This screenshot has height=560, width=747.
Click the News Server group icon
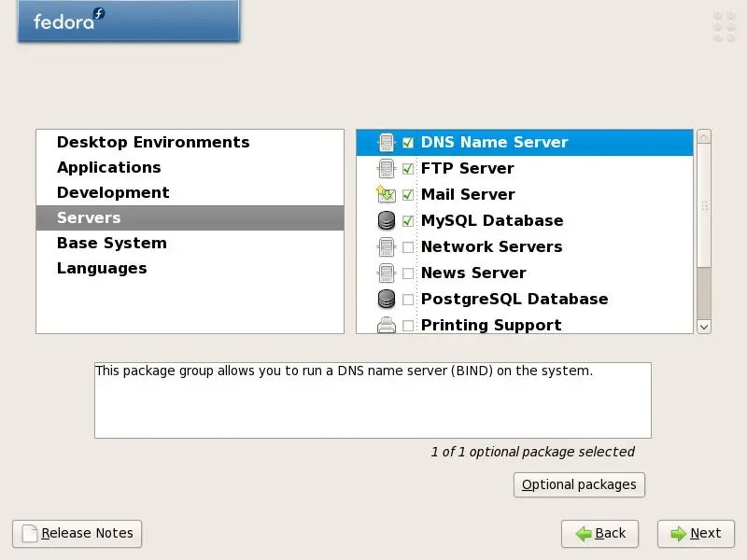click(x=387, y=273)
